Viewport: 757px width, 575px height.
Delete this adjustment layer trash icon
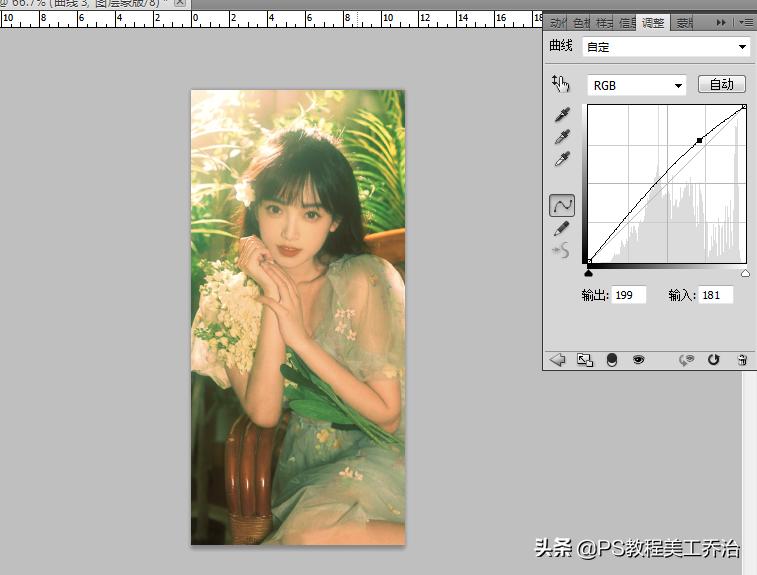point(743,360)
